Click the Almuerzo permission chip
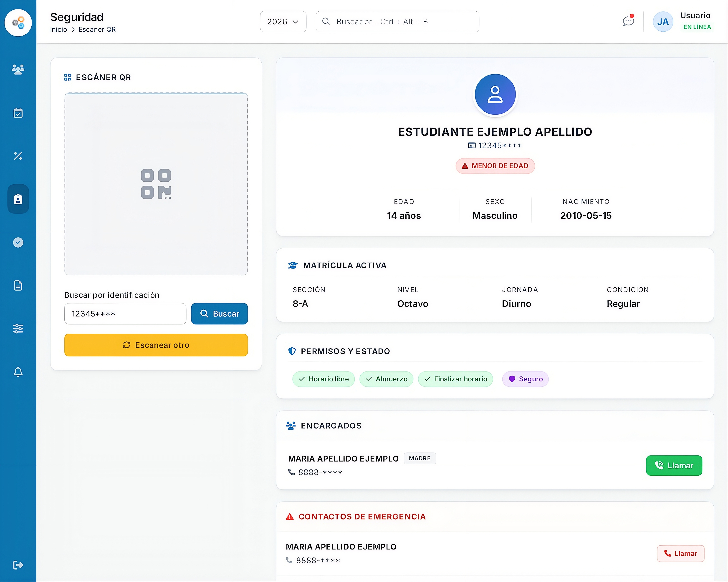Viewport: 728px width, 582px height. tap(386, 379)
